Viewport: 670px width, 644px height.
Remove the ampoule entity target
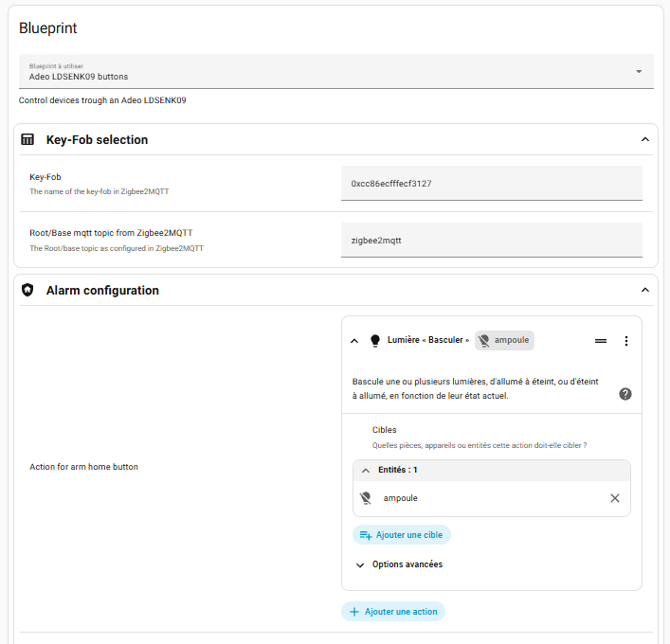615,498
